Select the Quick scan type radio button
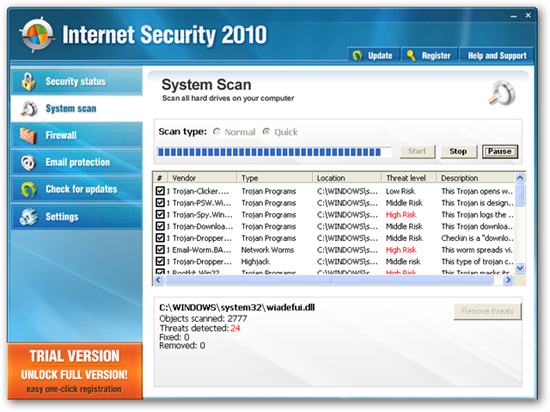Screen dimensions: 550x412 266,131
